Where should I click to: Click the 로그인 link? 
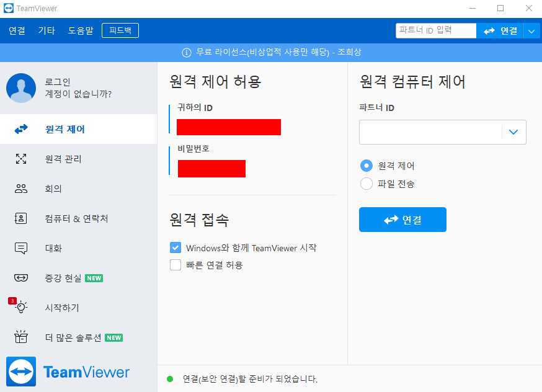[x=58, y=82]
